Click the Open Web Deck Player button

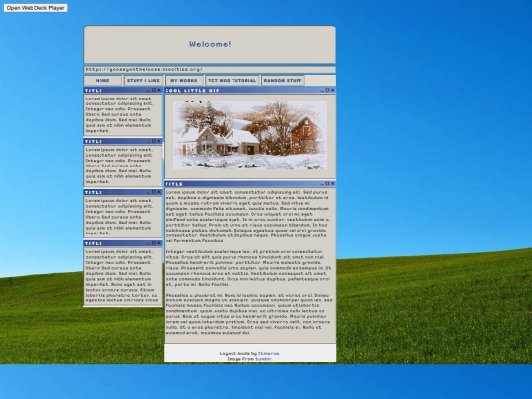35,8
